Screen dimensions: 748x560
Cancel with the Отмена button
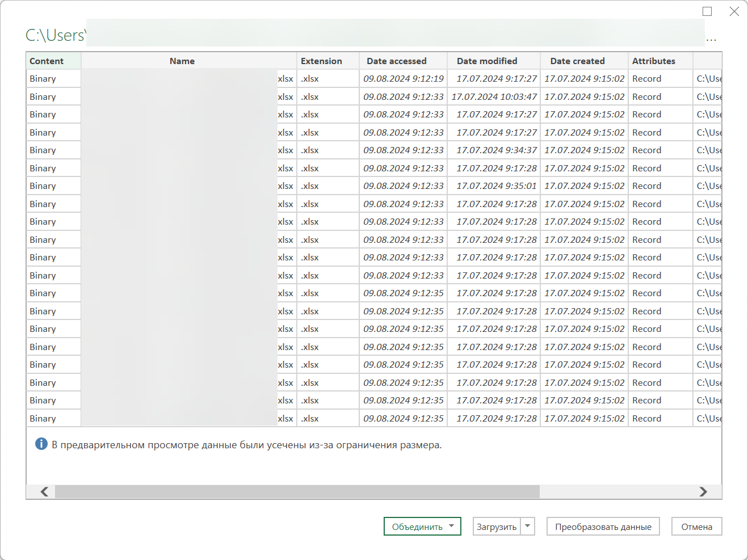point(696,527)
